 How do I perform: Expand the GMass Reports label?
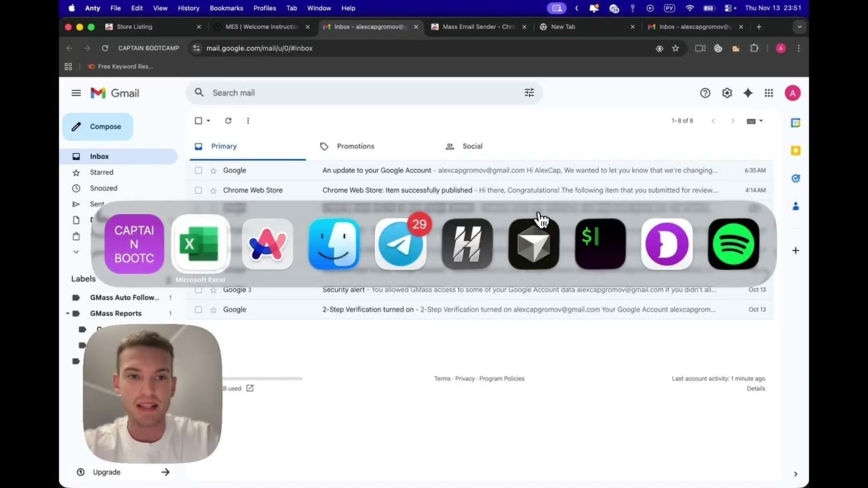(x=67, y=313)
